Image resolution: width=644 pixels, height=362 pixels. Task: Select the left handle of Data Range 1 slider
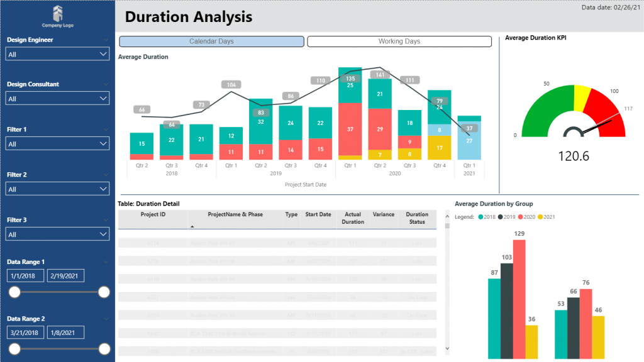[14, 292]
